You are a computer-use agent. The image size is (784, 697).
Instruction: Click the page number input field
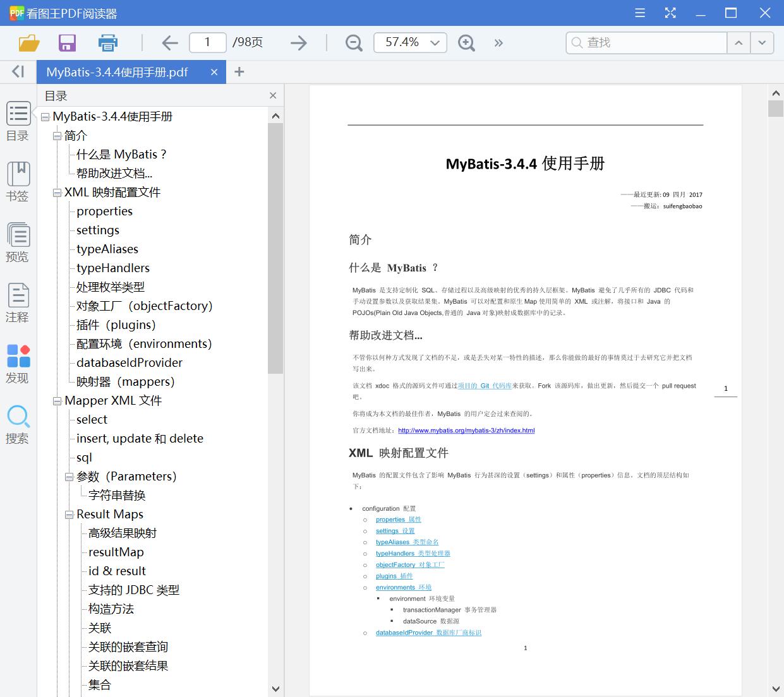pos(208,42)
